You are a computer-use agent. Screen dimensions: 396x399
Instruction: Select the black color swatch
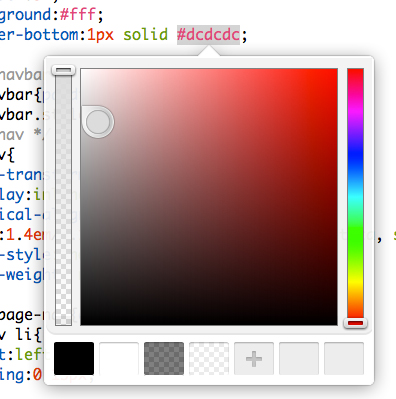(74, 358)
